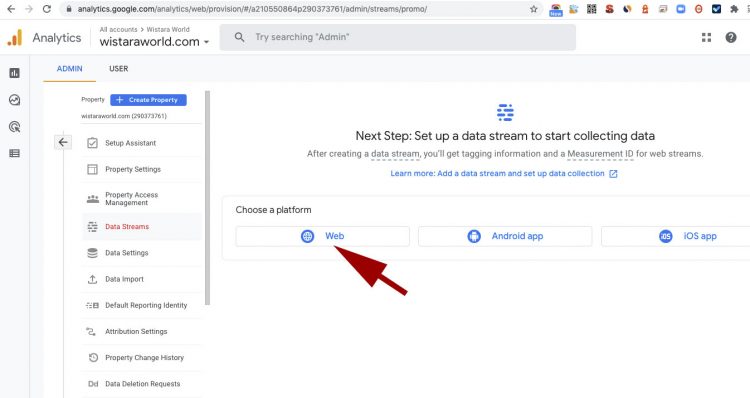Click the Google Analytics logo icon

pos(15,37)
